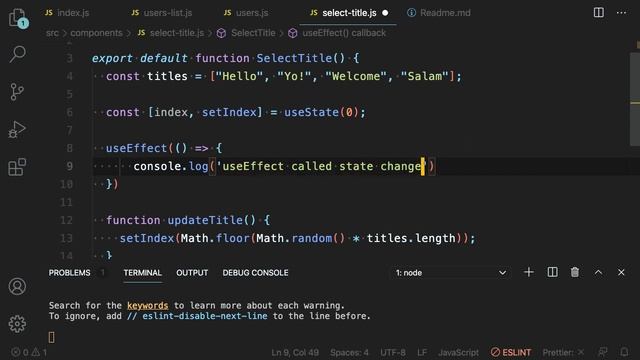
Task: Open the Accounts menu icon
Action: (17, 286)
